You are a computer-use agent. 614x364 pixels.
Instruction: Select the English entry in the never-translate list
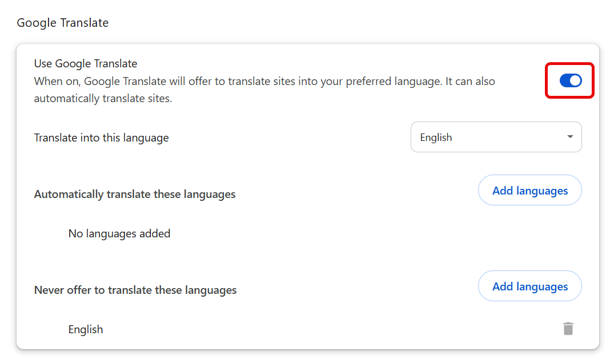pyautogui.click(x=86, y=329)
